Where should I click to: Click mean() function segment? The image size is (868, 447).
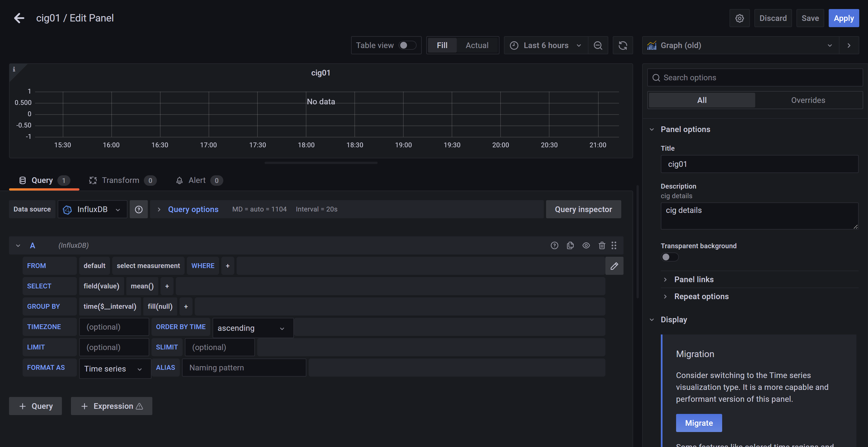tap(142, 286)
